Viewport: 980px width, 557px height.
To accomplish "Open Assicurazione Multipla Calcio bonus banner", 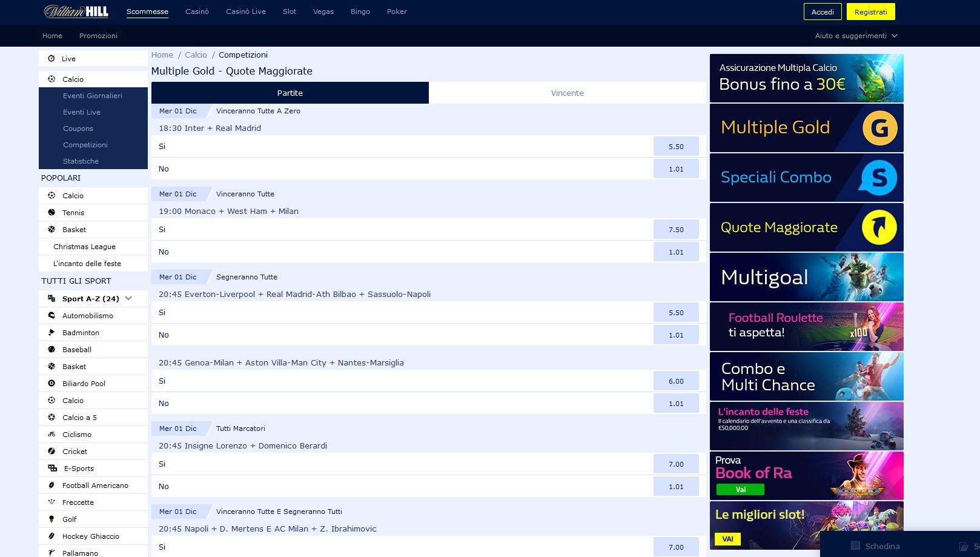I will point(806,78).
